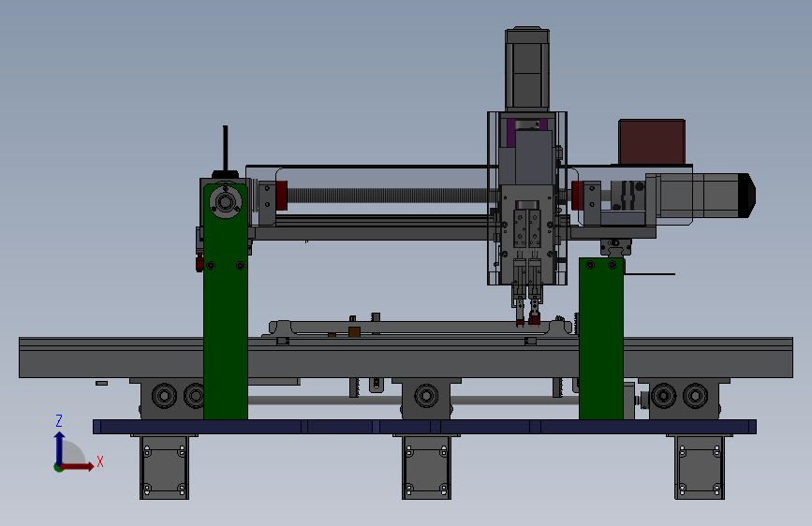Screen dimensions: 812x526
Task: Select the left green support column
Action: 226,301
